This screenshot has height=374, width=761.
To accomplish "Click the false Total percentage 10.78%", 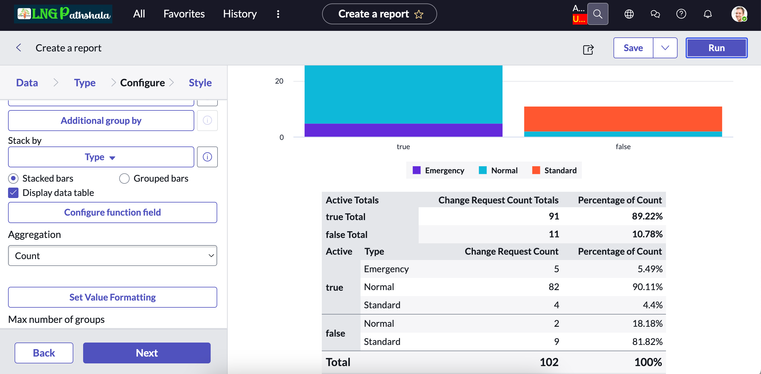I will coord(646,235).
